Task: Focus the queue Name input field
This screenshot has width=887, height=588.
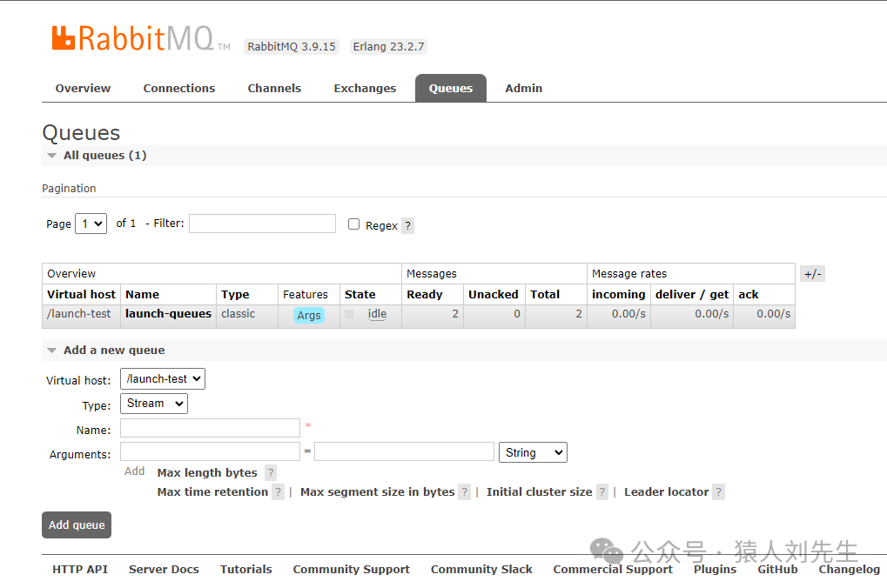Action: pyautogui.click(x=210, y=428)
